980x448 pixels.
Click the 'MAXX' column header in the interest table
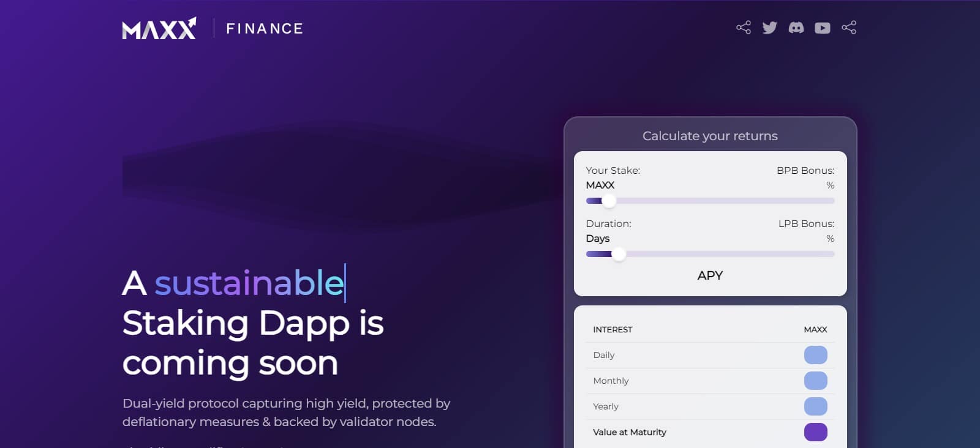point(815,329)
